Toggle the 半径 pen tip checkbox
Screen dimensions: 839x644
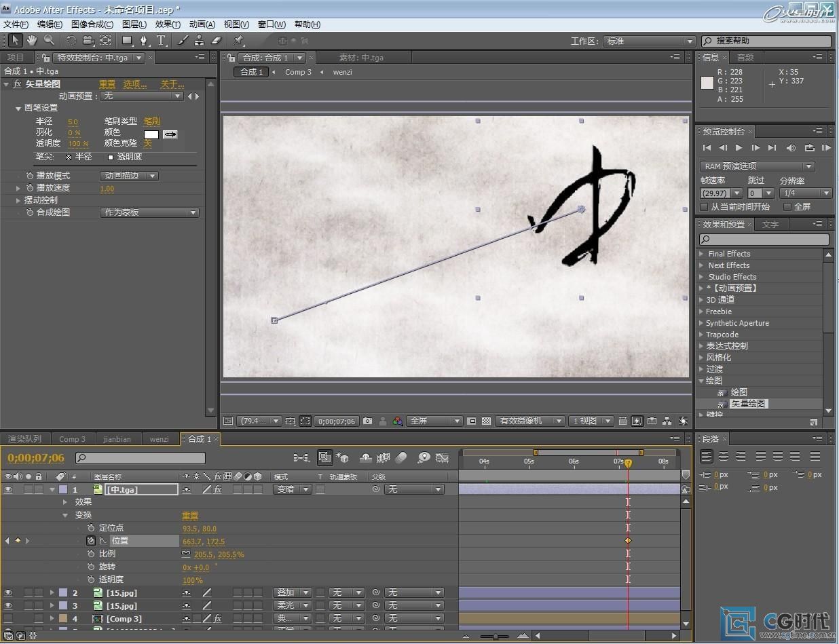69,157
